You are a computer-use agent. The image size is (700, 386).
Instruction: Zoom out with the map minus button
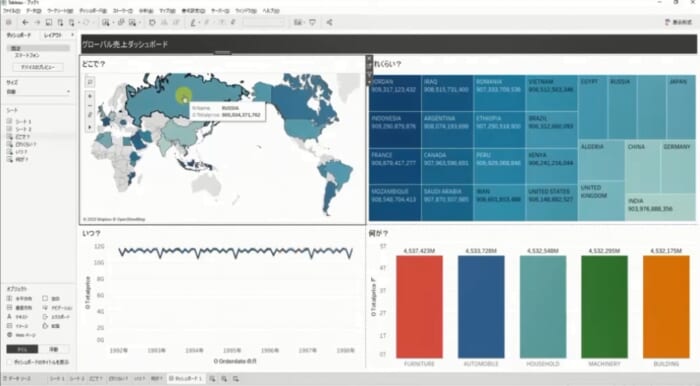click(90, 105)
